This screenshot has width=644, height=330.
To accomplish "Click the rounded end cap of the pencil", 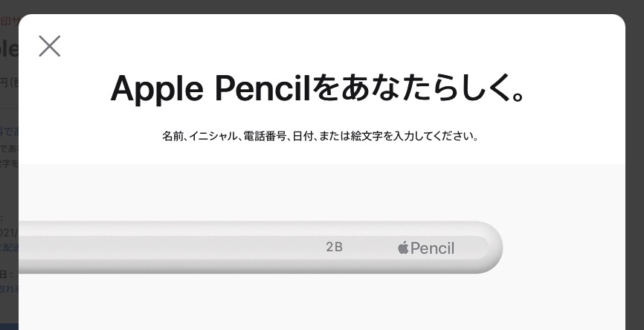I will pyautogui.click(x=492, y=247).
